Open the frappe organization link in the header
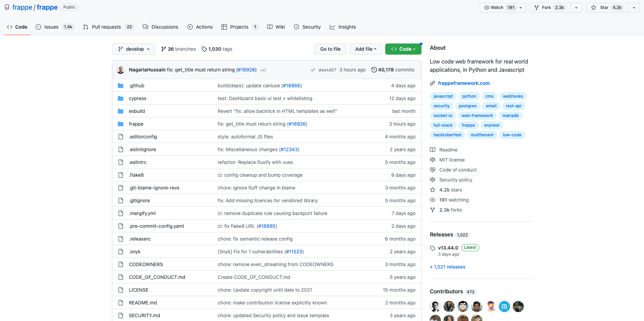644x321 pixels. pos(22,7)
